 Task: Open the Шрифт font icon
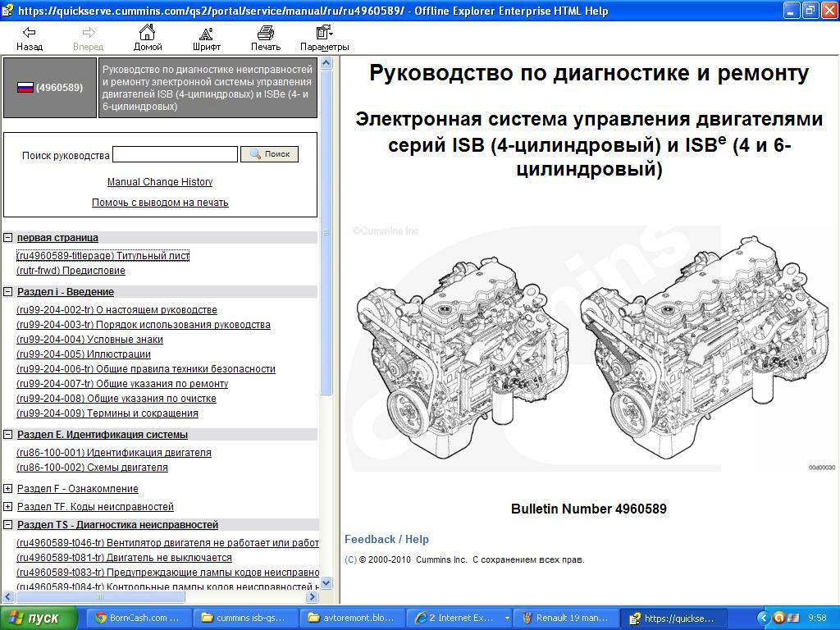pyautogui.click(x=206, y=33)
